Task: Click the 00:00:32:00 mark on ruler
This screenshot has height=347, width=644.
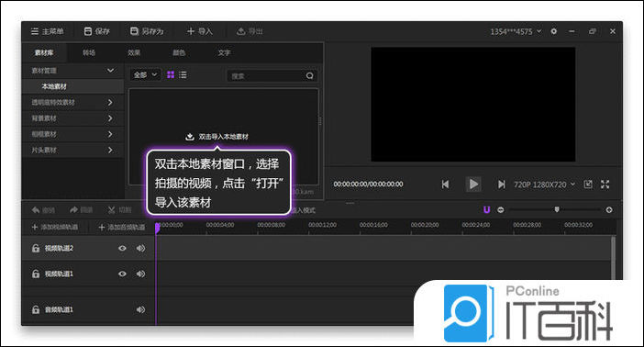Action: pyautogui.click(x=578, y=225)
